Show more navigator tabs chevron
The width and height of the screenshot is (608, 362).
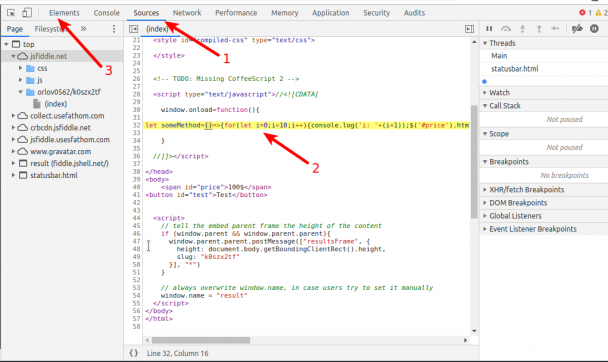point(83,29)
